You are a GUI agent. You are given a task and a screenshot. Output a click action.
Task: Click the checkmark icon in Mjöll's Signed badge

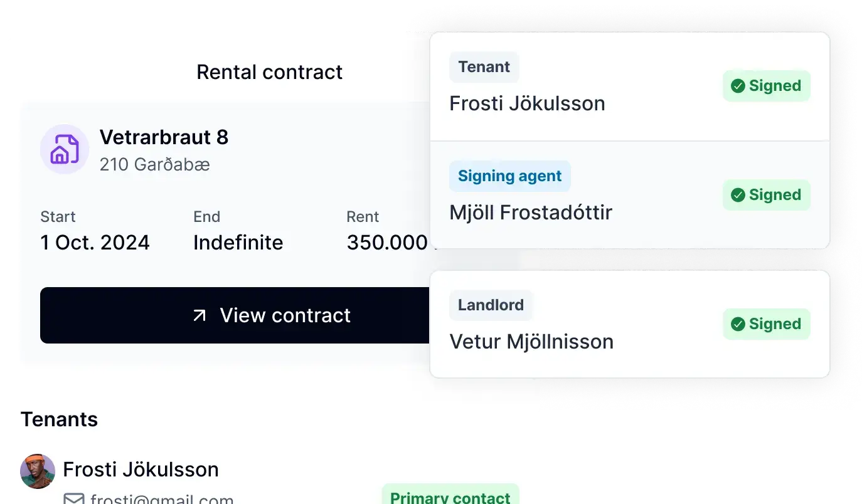738,195
